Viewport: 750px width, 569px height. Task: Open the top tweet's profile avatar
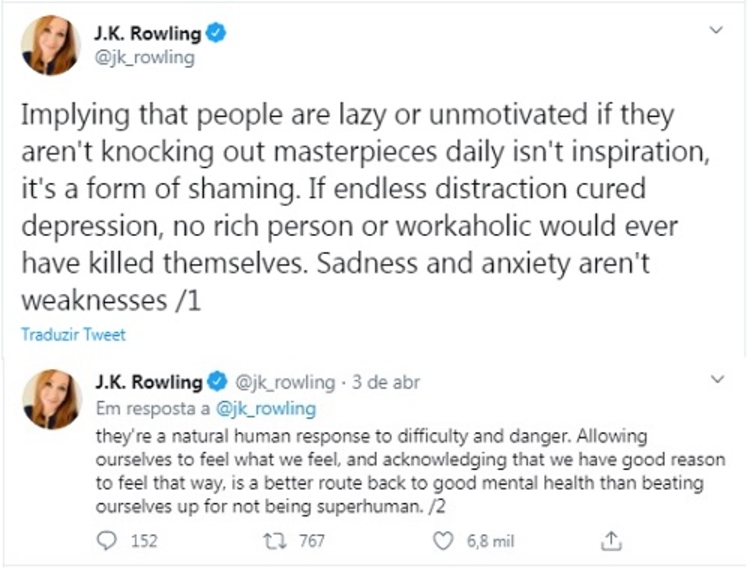pyautogui.click(x=50, y=45)
